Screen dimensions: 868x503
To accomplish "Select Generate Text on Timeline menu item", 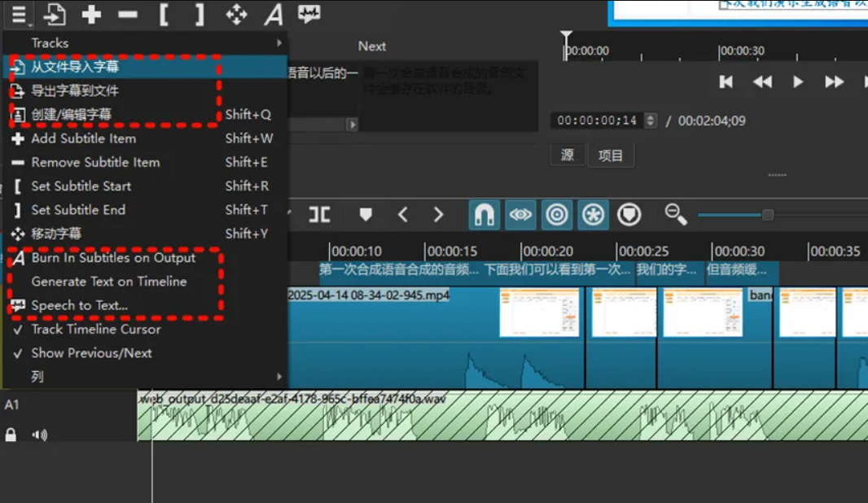I will (x=109, y=282).
